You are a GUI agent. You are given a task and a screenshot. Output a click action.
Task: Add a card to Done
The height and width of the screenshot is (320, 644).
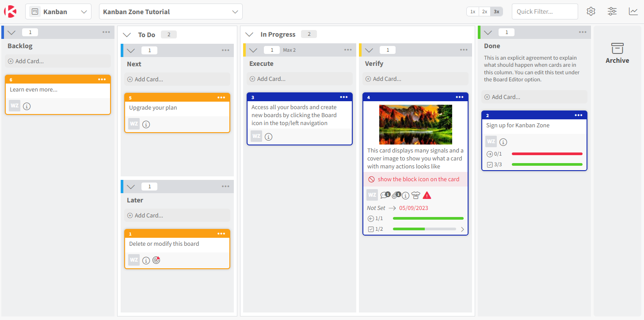pos(534,97)
